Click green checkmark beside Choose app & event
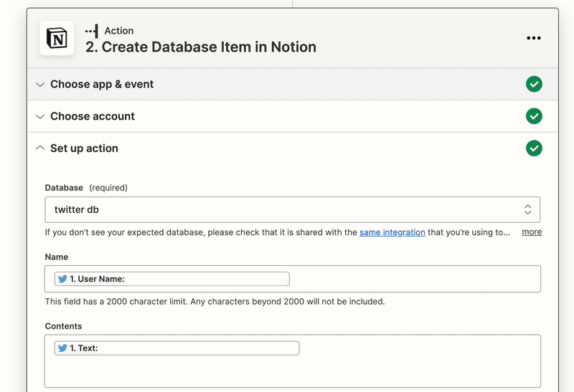Screen dimensions: 574x392 click(534, 84)
